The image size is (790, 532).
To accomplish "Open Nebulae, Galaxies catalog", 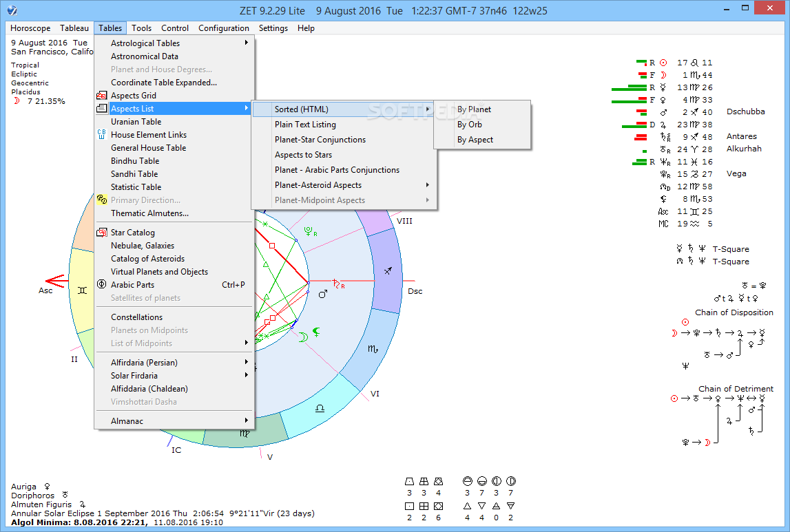I will click(x=174, y=245).
